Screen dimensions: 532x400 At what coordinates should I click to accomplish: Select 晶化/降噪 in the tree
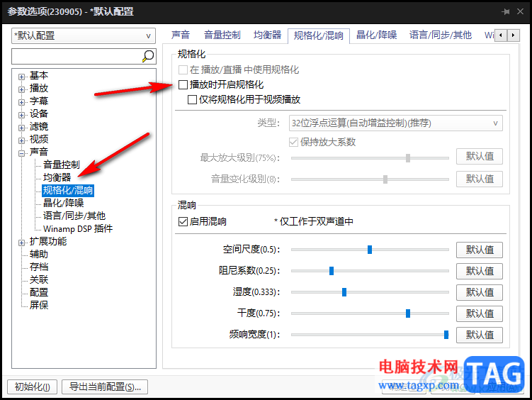point(64,203)
